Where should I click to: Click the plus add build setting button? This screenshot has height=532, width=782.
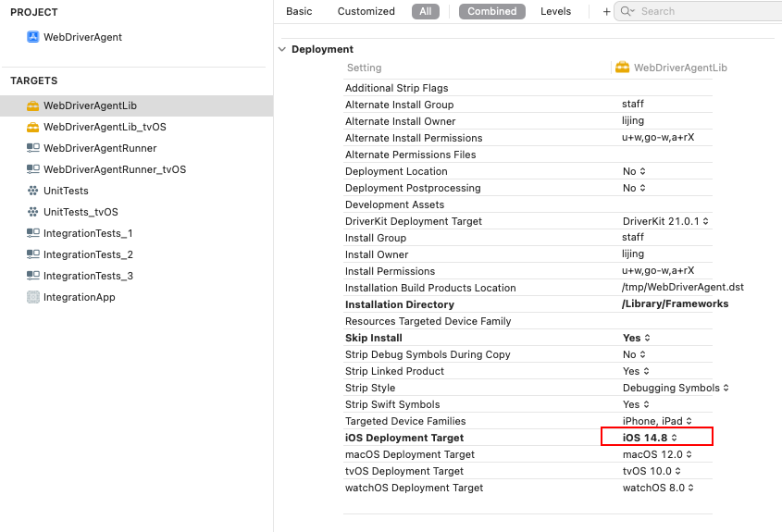[x=606, y=11]
